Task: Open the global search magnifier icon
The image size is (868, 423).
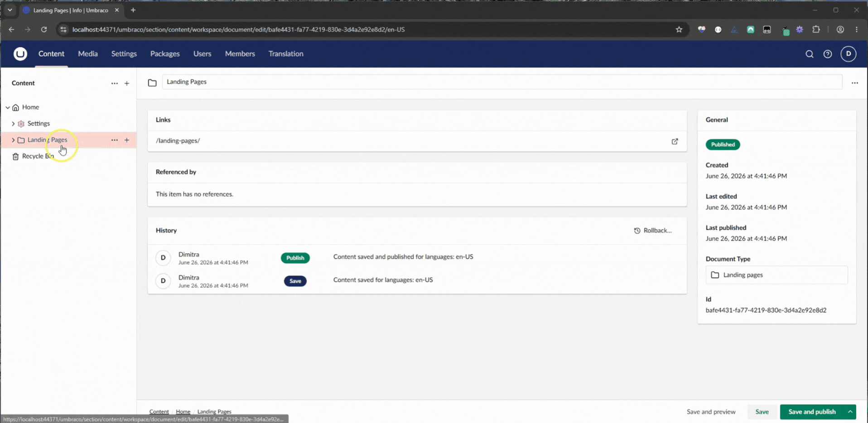Action: click(809, 54)
